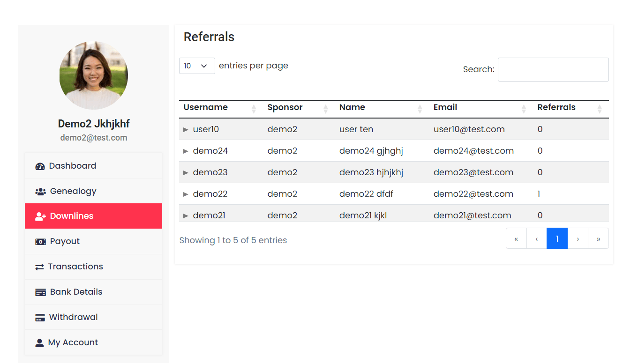Click the My Account person icon
638x364 pixels.
[x=39, y=343]
